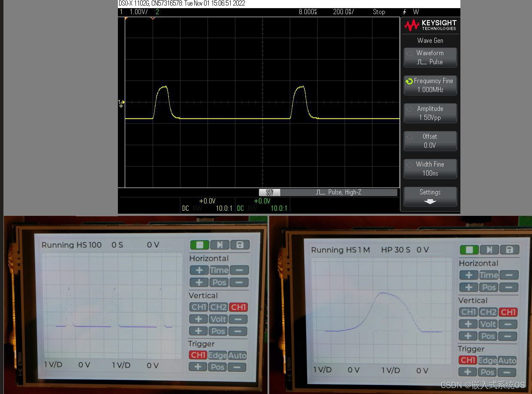Tap Trigger Pos plus on HS 1 M screen
Image resolution: width=532 pixels, height=394 pixels.
pyautogui.click(x=468, y=372)
